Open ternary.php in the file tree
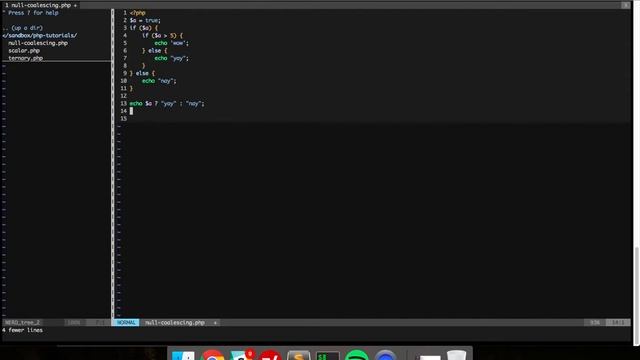The image size is (640, 360). pyautogui.click(x=25, y=58)
